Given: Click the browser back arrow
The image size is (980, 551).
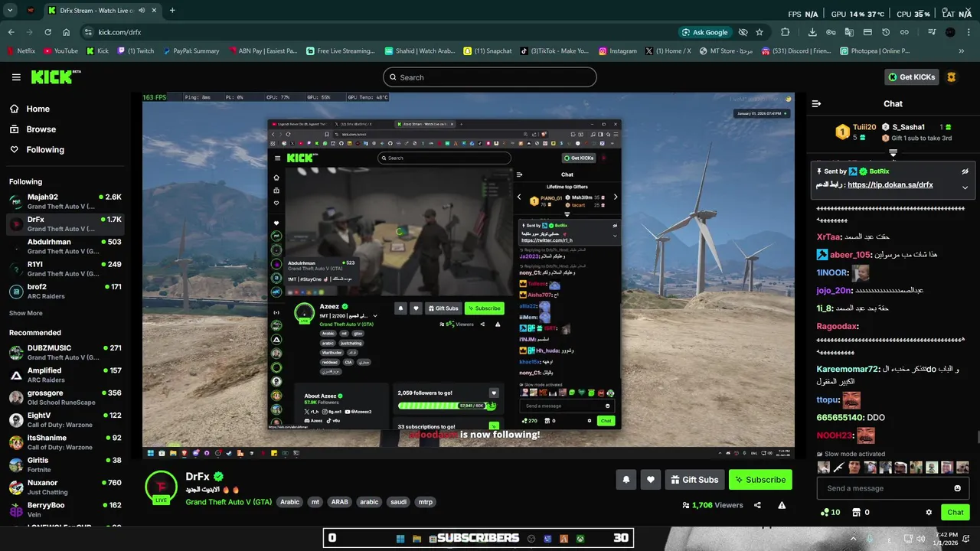Looking at the screenshot, I should tap(11, 32).
